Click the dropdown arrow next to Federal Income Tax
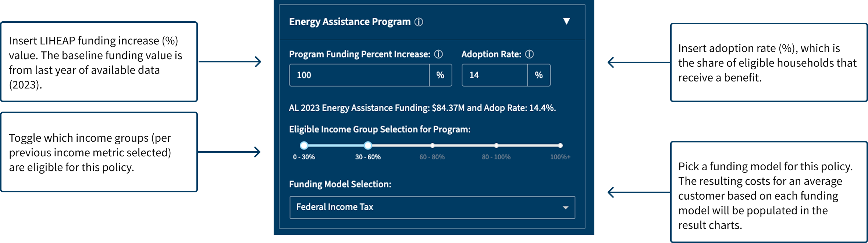868x243 pixels. pyautogui.click(x=566, y=207)
